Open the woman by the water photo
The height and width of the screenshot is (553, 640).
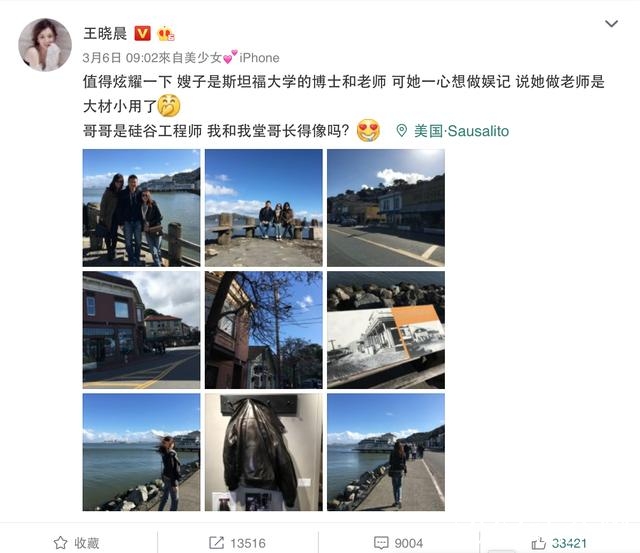[x=141, y=452]
